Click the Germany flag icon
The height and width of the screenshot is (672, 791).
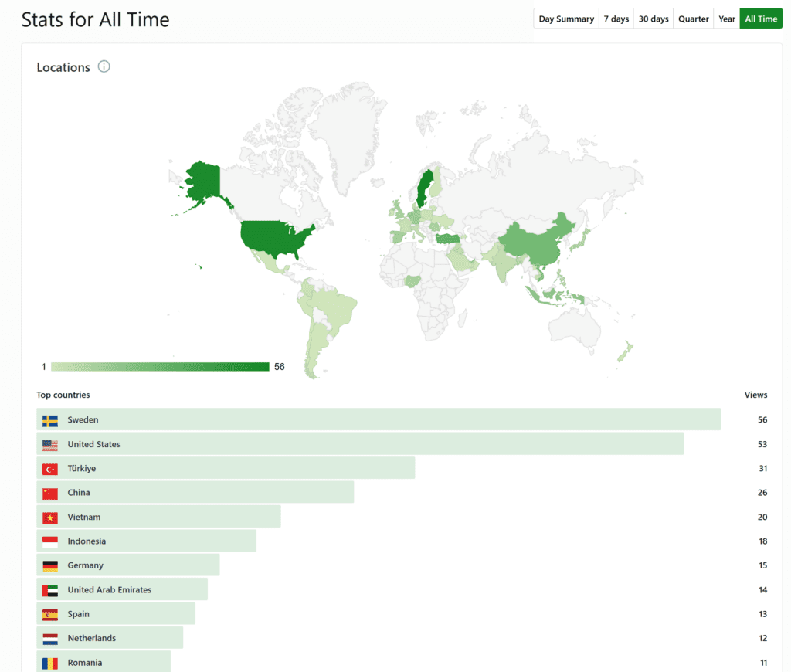50,566
